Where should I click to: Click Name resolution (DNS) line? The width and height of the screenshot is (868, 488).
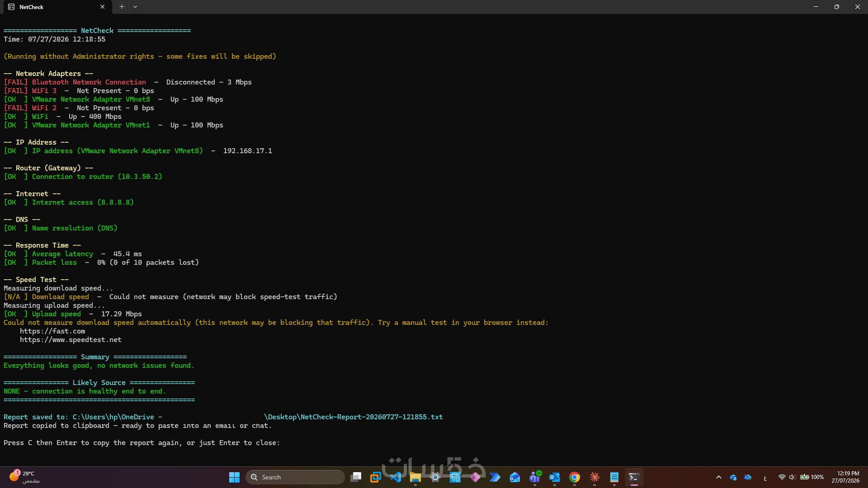coord(61,228)
